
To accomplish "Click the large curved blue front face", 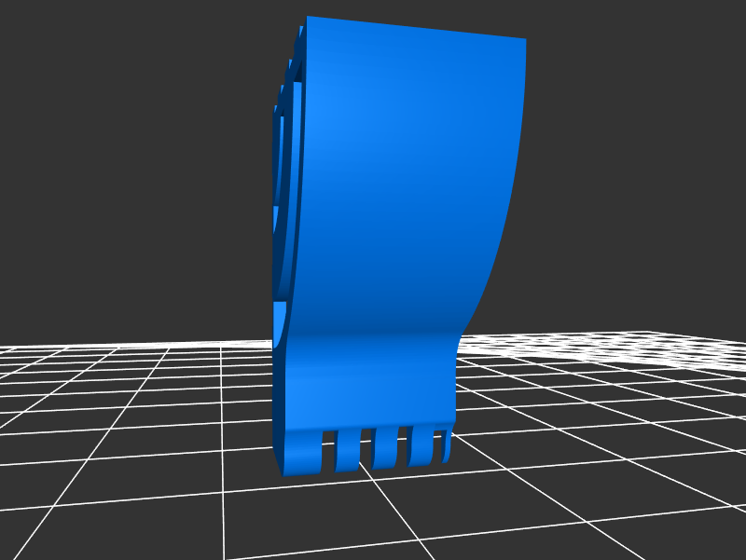I will pos(401,186).
